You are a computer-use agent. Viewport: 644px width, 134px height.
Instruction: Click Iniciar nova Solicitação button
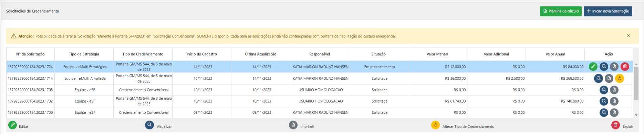[608, 11]
